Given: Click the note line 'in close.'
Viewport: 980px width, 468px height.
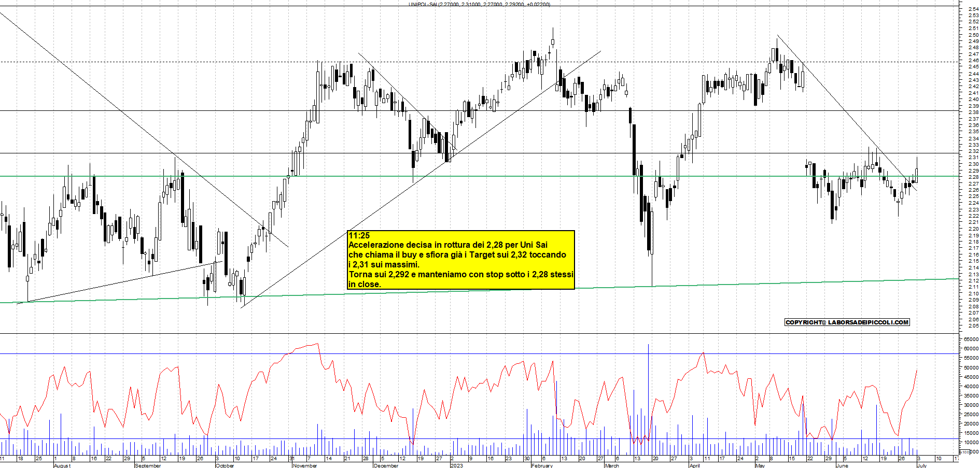Looking at the screenshot, I should (x=365, y=284).
